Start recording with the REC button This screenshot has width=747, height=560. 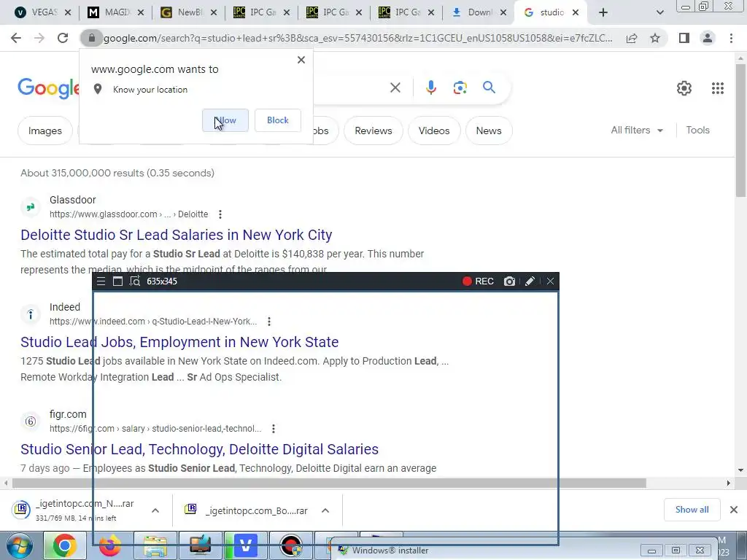pos(478,281)
